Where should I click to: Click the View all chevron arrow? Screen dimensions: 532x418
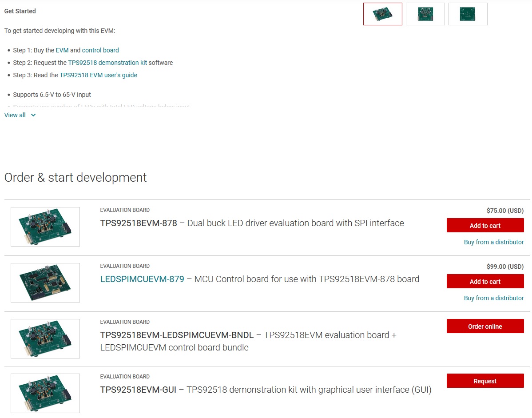coord(33,115)
